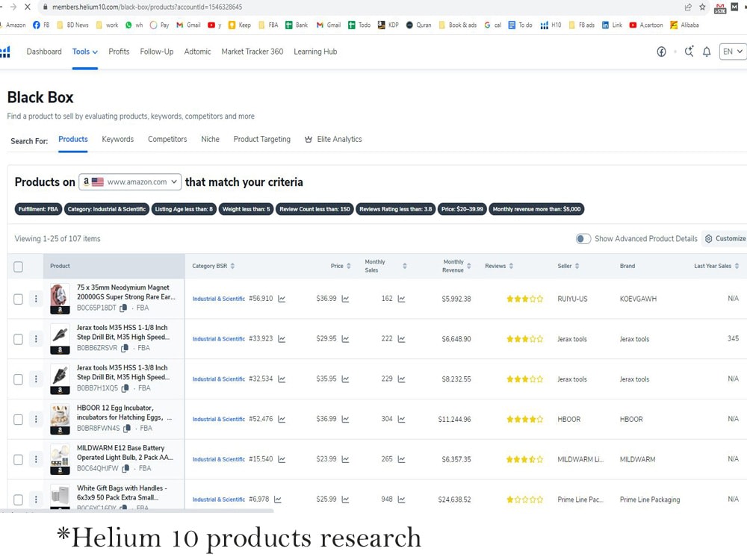
Task: Open Elite Analytics tab
Action: point(333,139)
